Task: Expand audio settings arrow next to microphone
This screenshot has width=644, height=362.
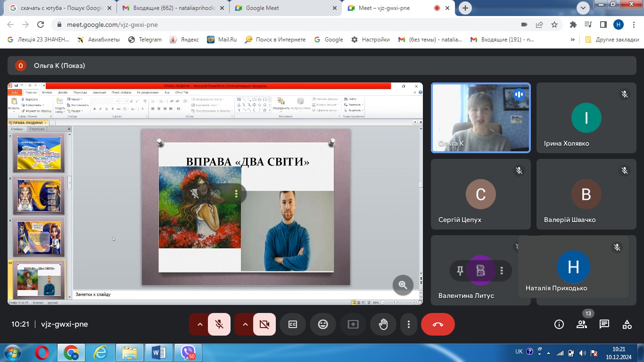Action: click(199, 324)
